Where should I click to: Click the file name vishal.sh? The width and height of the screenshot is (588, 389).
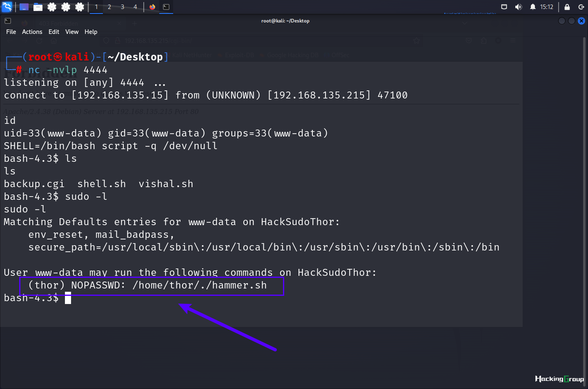166,184
